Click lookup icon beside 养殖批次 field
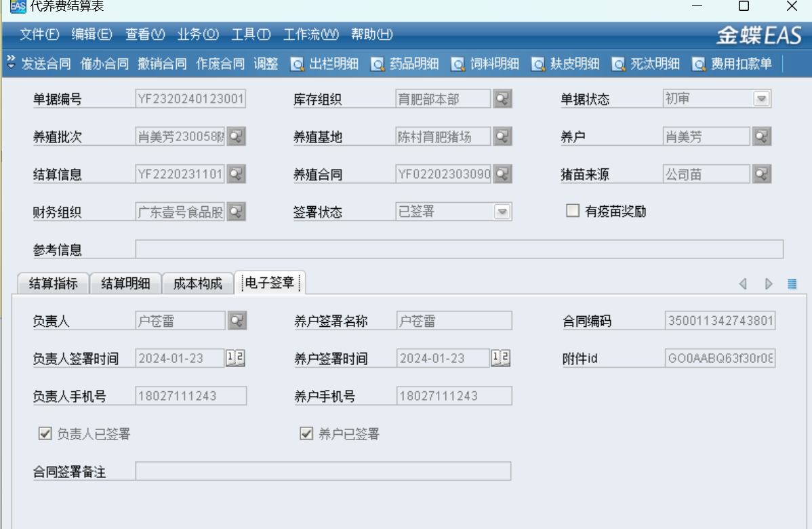The image size is (812, 529). pyautogui.click(x=236, y=136)
